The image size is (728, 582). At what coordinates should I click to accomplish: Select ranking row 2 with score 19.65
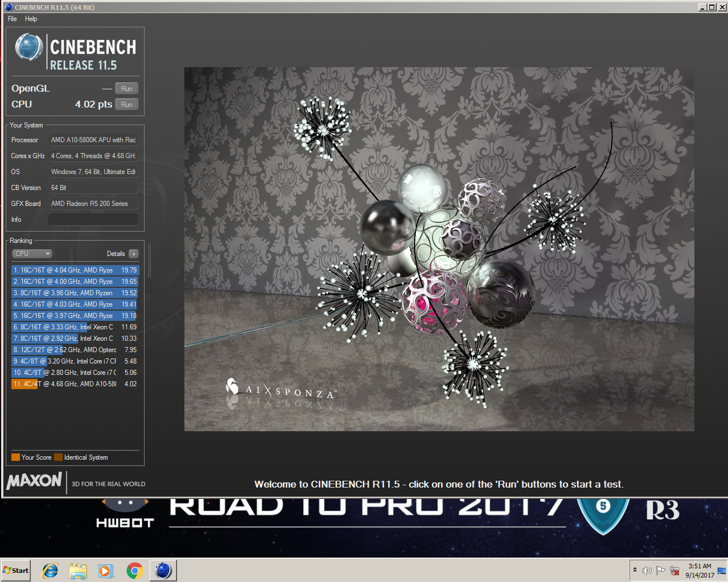click(x=75, y=282)
